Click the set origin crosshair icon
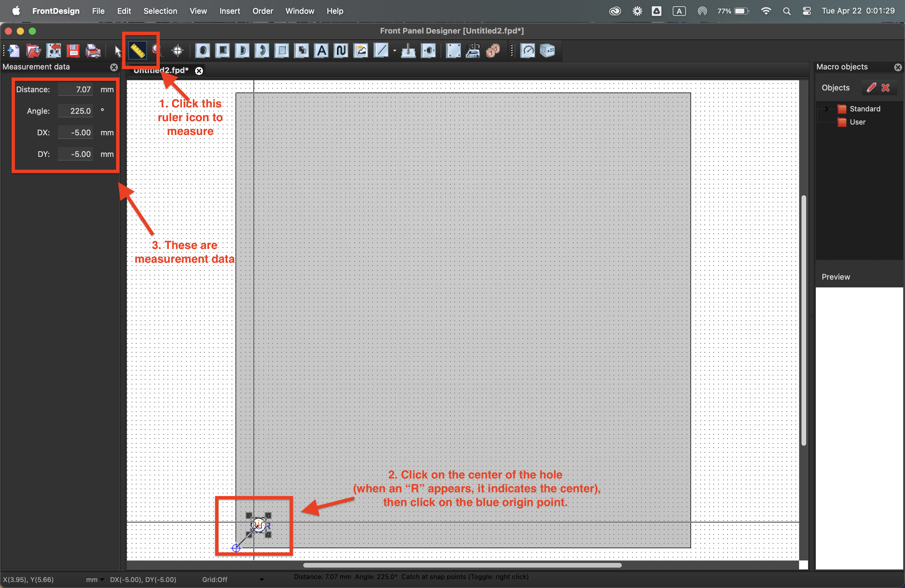This screenshot has width=905, height=588. 177,51
